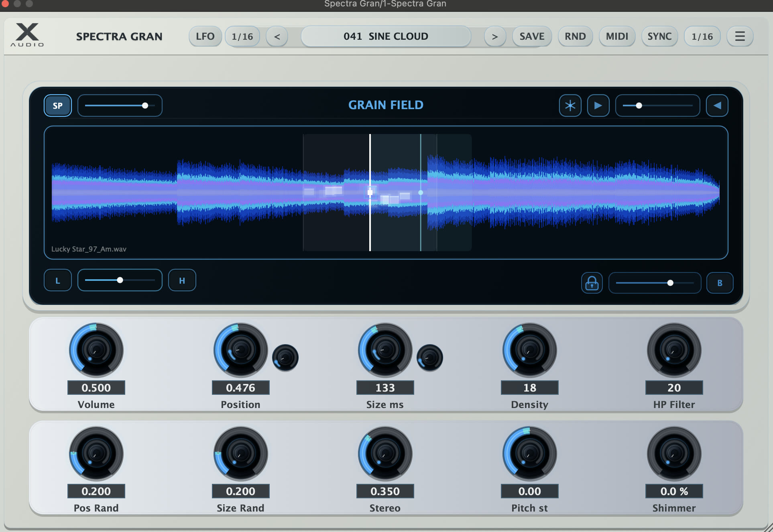Click the Shimmer value field 0.0 %
Image resolution: width=773 pixels, height=532 pixels.
[674, 491]
